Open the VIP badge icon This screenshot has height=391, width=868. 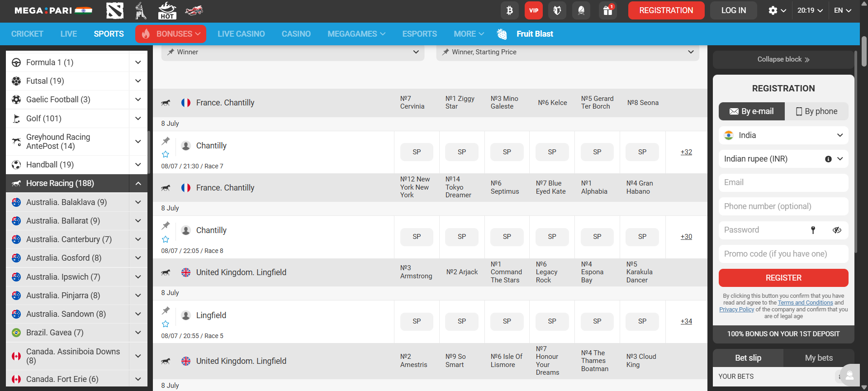[x=533, y=10]
